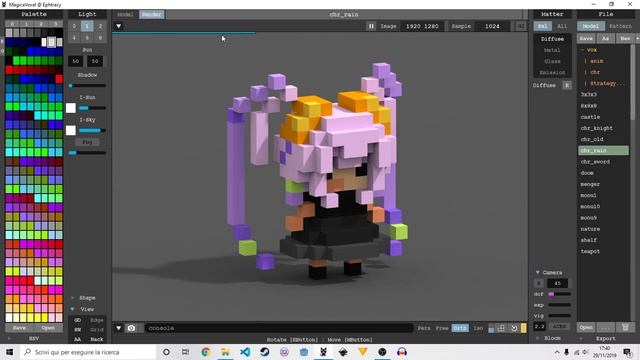Expand the Export section
This screenshot has width=640, height=360.
coord(581,338)
